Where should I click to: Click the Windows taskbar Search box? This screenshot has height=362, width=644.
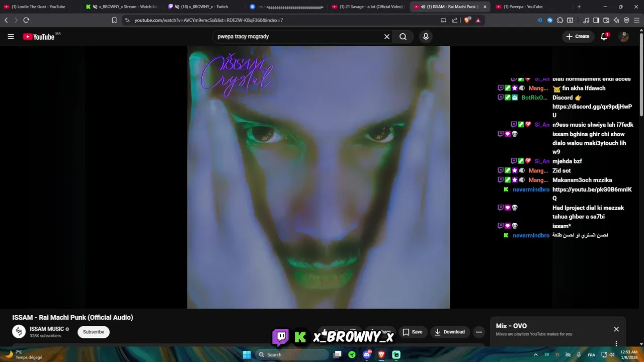point(292,354)
